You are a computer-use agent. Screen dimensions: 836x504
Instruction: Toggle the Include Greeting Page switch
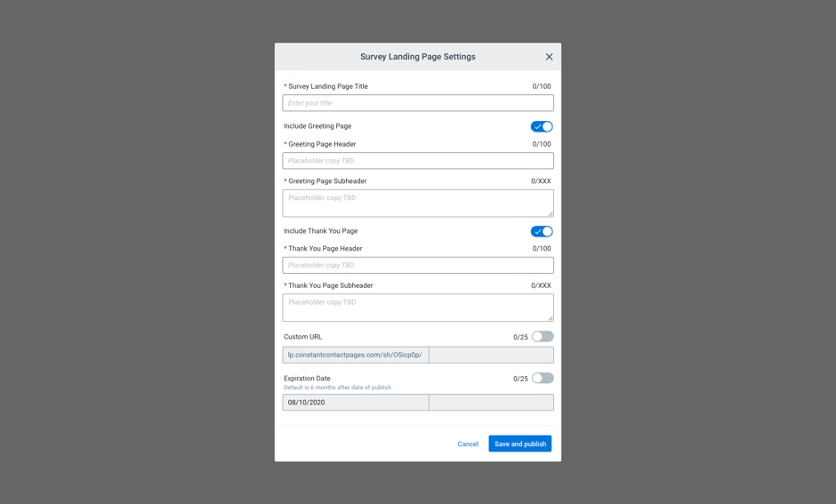point(542,127)
